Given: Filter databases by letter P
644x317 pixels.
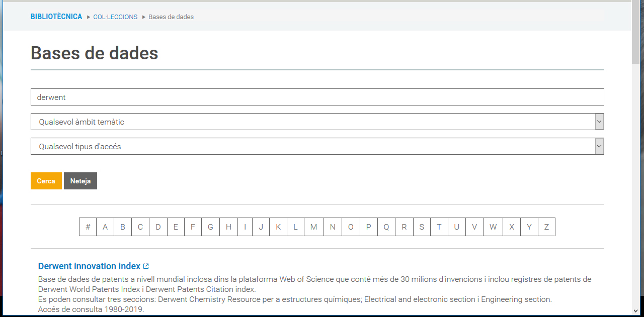Looking at the screenshot, I should [x=368, y=227].
